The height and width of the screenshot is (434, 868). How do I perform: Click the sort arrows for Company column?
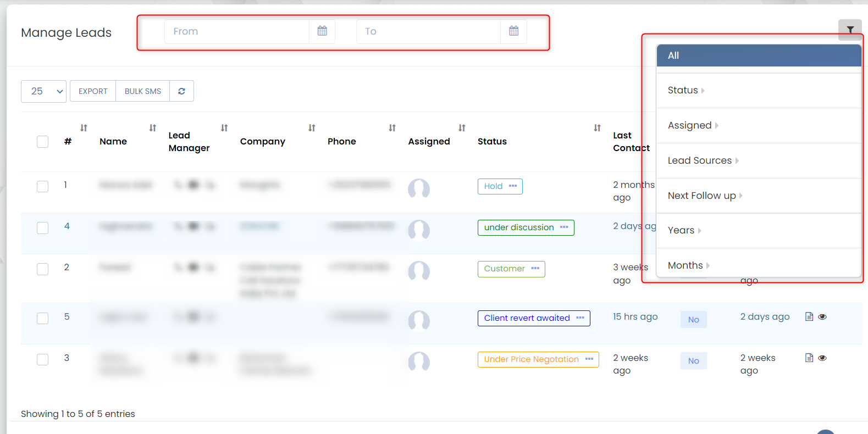tap(312, 128)
